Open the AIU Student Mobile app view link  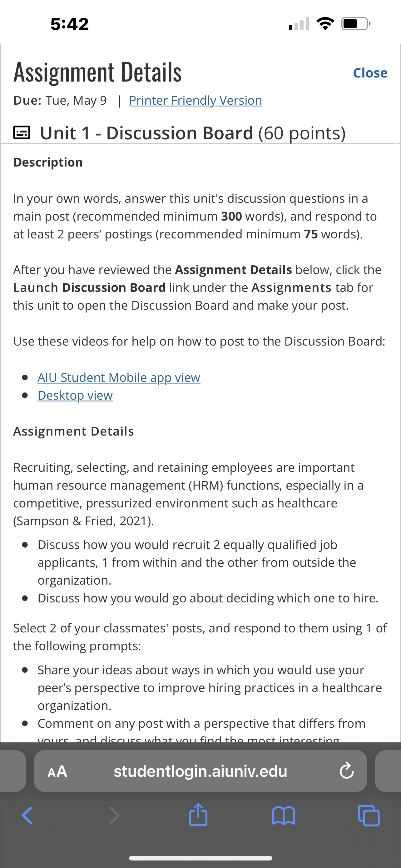coord(119,377)
